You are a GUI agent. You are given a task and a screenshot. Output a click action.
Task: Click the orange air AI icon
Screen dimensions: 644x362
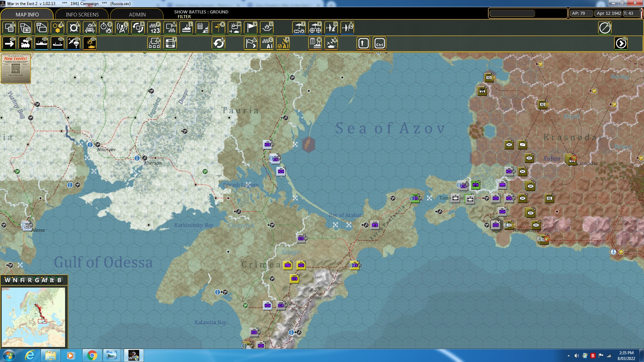pyautogui.click(x=283, y=44)
